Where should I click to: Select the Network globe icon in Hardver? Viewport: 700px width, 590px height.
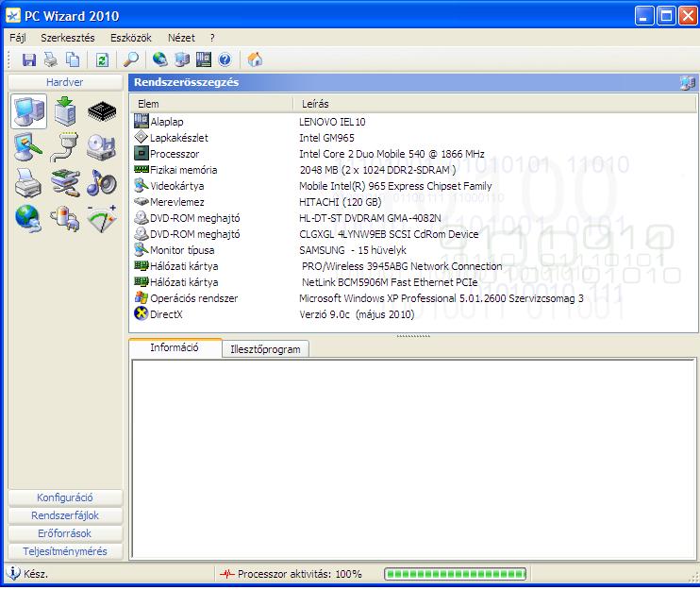pyautogui.click(x=28, y=219)
